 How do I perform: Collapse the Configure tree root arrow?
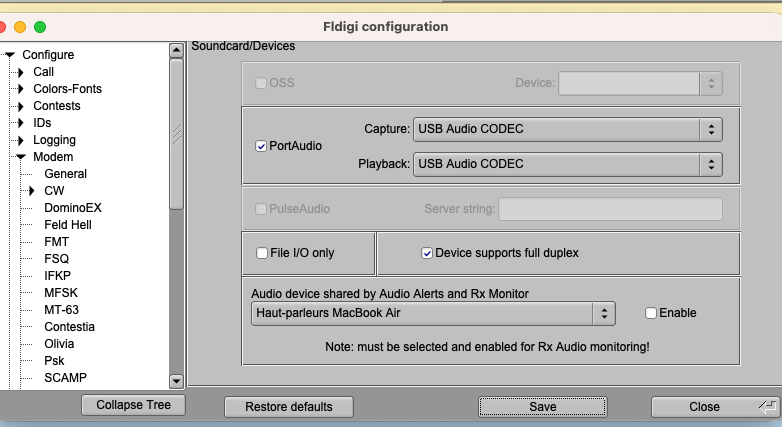(x=10, y=55)
